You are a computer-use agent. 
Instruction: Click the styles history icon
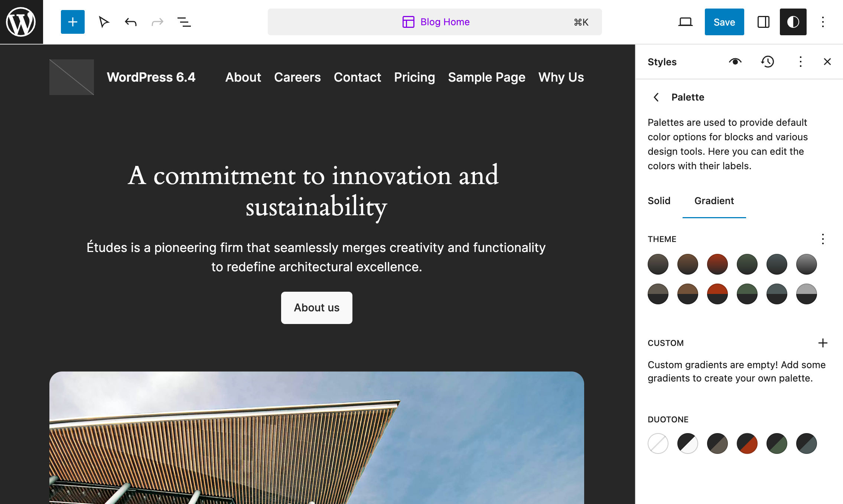pyautogui.click(x=767, y=61)
